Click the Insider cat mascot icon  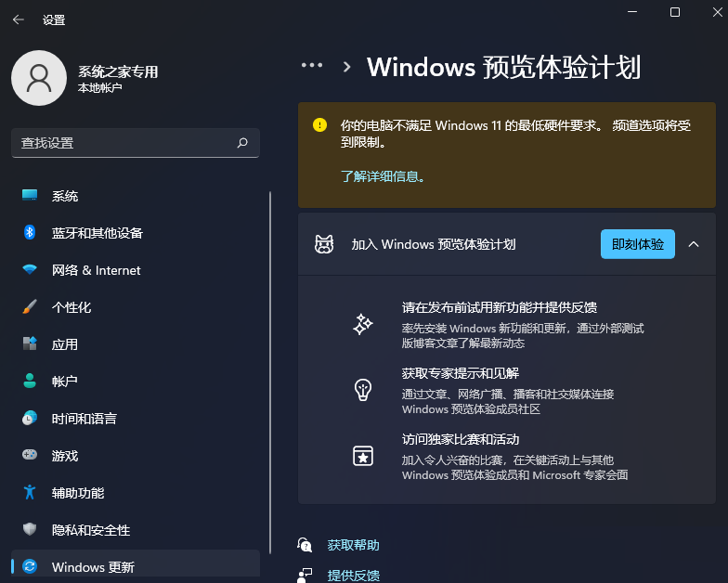point(324,244)
